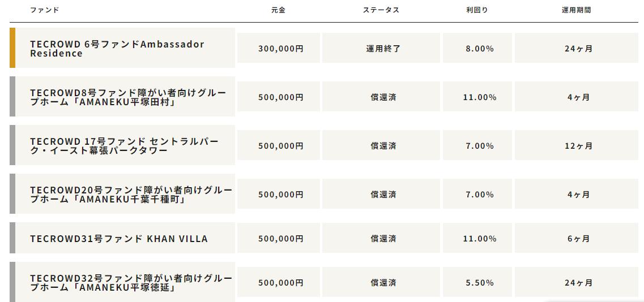This screenshot has height=302, width=644.
Task: Click the 元金 column header
Action: 279,10
